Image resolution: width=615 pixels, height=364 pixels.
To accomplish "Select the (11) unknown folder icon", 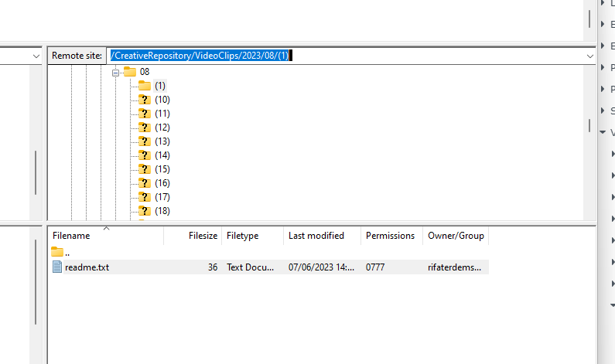I will click(x=145, y=114).
